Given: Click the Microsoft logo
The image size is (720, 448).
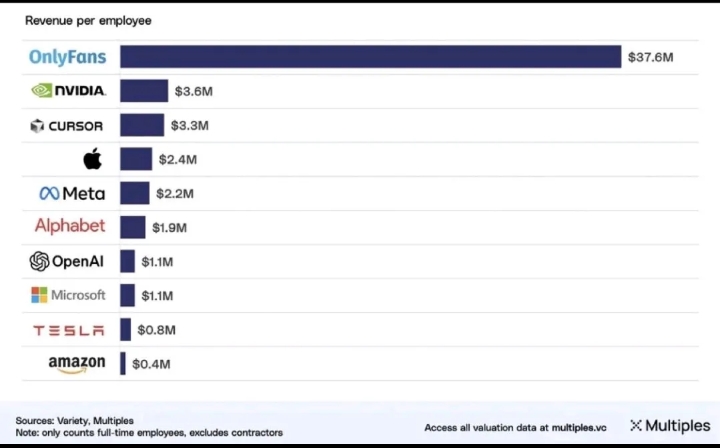Looking at the screenshot, I should [68, 295].
